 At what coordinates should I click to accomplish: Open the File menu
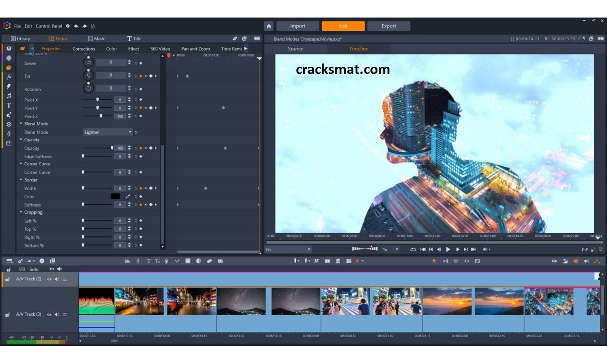pyautogui.click(x=18, y=26)
